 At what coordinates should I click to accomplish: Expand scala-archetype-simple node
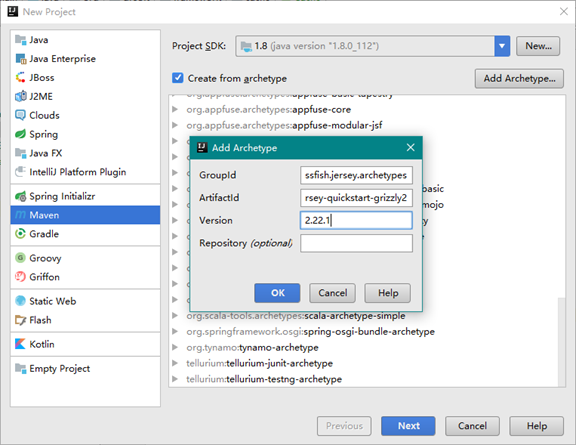point(175,316)
